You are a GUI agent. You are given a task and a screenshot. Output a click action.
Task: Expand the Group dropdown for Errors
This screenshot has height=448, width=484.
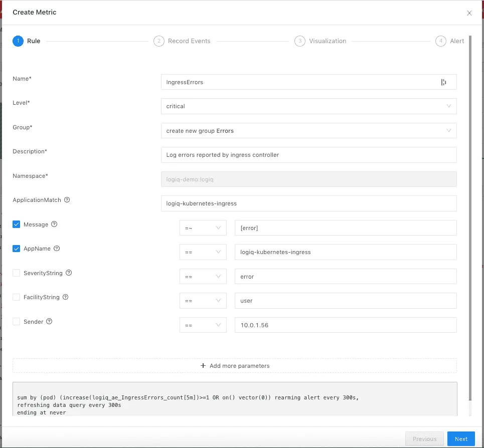point(308,130)
